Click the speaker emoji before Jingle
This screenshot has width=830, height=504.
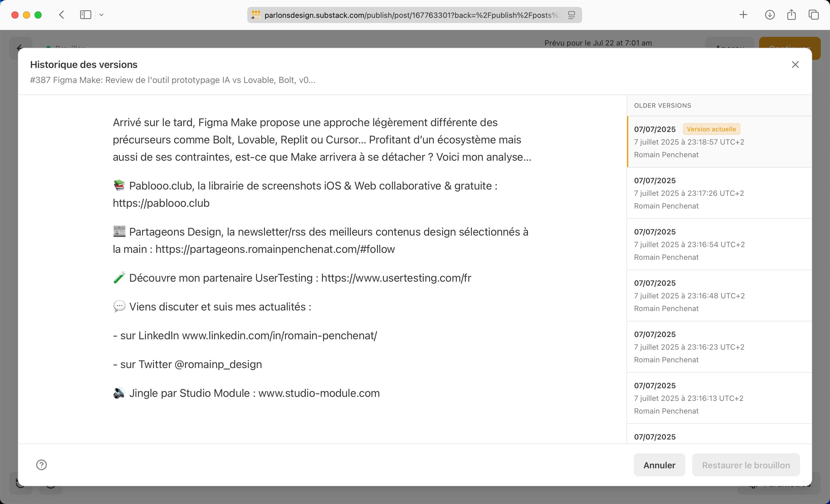click(x=119, y=393)
